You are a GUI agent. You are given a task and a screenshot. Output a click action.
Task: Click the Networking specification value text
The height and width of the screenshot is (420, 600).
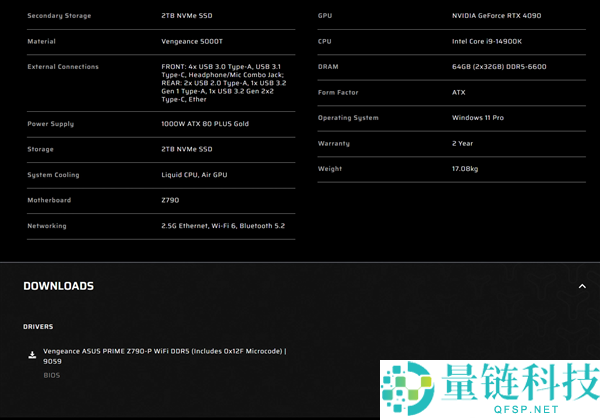point(223,226)
